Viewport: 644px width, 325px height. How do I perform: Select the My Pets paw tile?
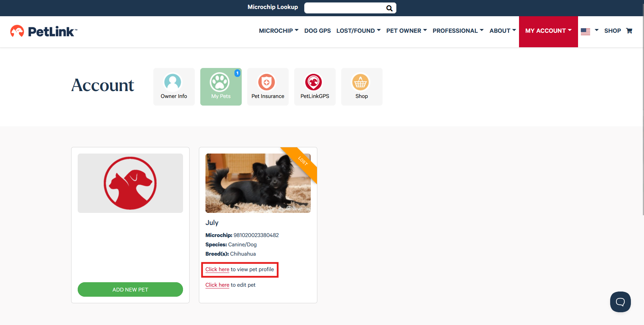(221, 87)
